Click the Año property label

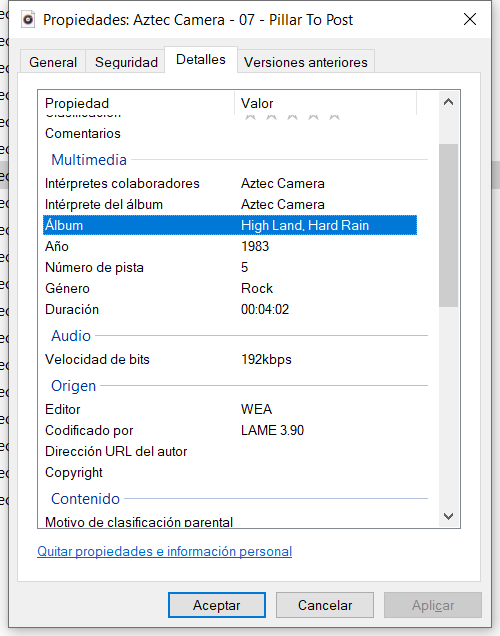coord(57,246)
